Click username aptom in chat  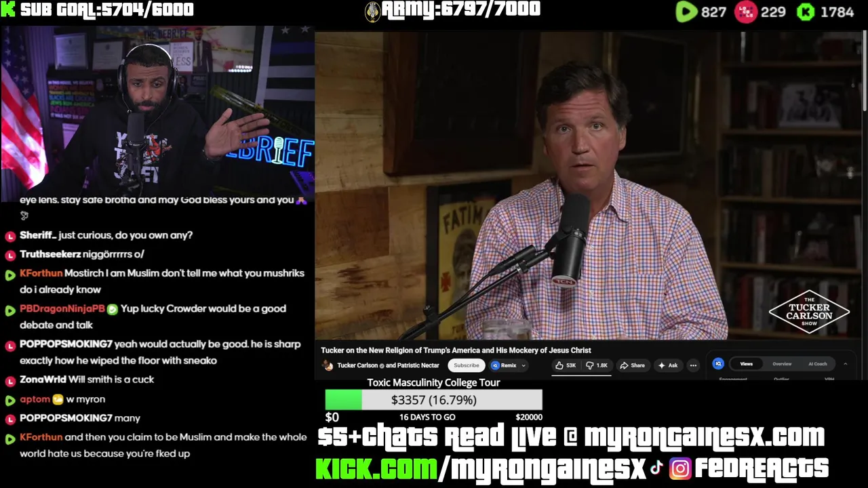35,399
